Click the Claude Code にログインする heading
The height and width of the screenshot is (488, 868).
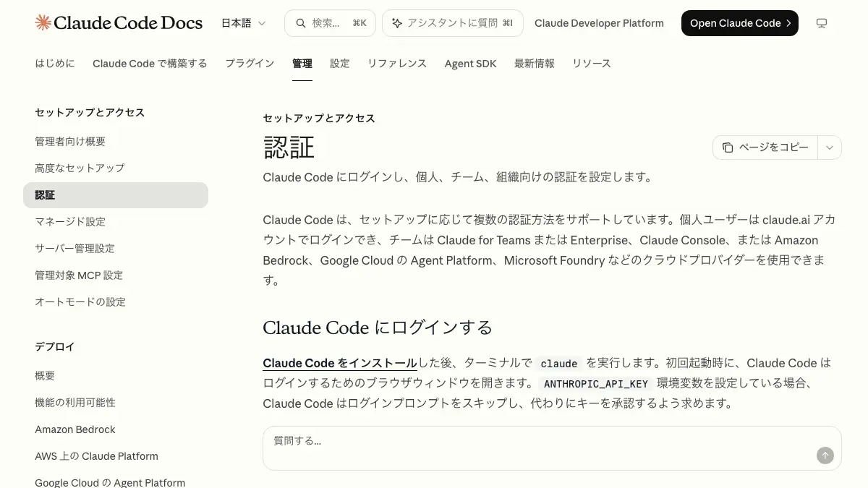coord(378,328)
